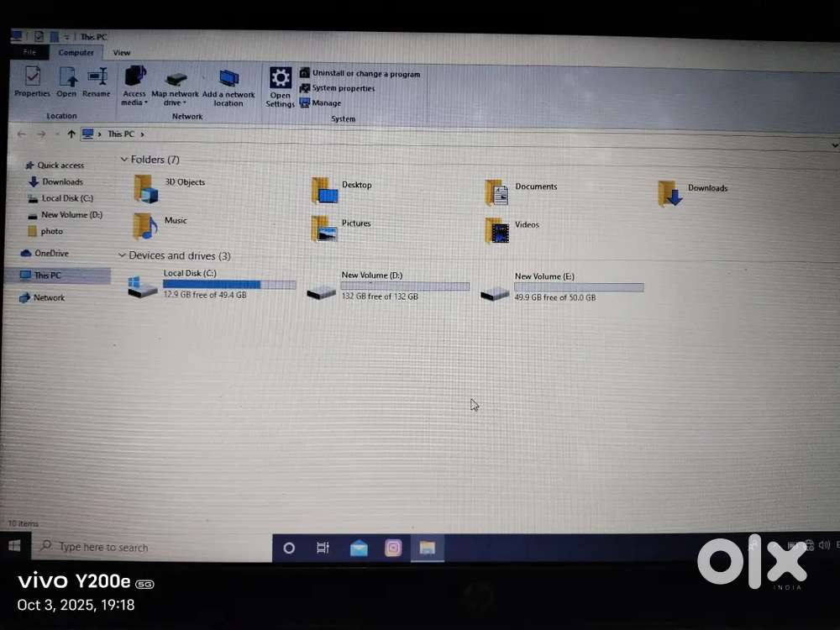Launch Instagram from the taskbar
Image resolution: width=840 pixels, height=630 pixels.
(392, 549)
